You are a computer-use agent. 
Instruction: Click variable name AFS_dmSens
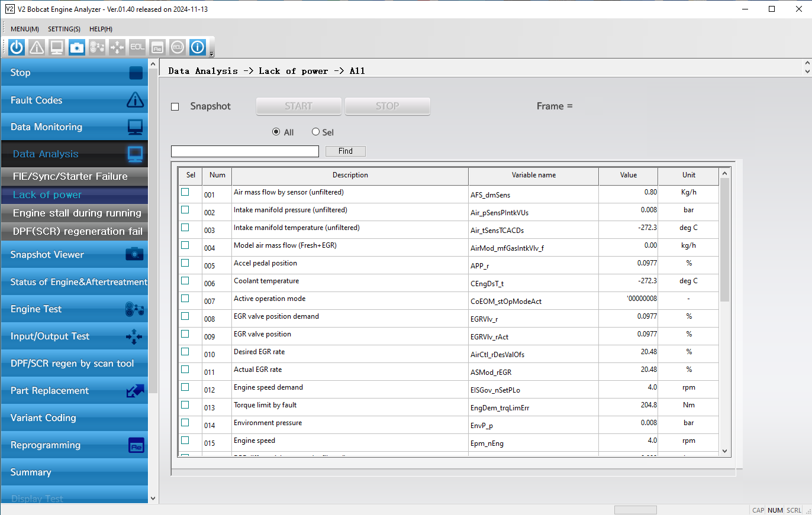(x=490, y=195)
